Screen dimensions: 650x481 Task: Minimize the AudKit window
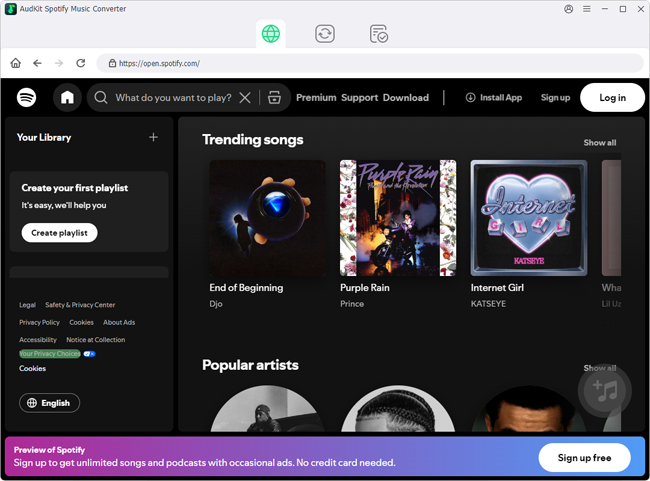point(605,9)
